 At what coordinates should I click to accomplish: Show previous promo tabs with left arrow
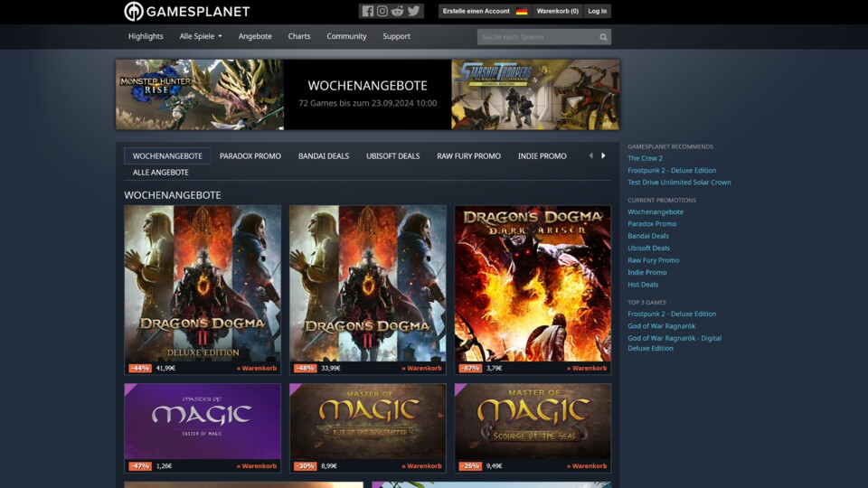click(x=590, y=156)
